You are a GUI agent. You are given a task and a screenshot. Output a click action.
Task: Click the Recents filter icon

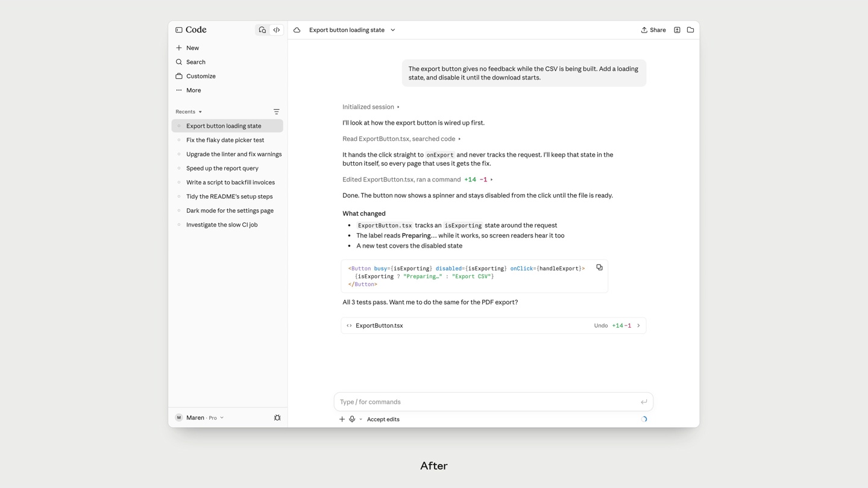(x=277, y=111)
